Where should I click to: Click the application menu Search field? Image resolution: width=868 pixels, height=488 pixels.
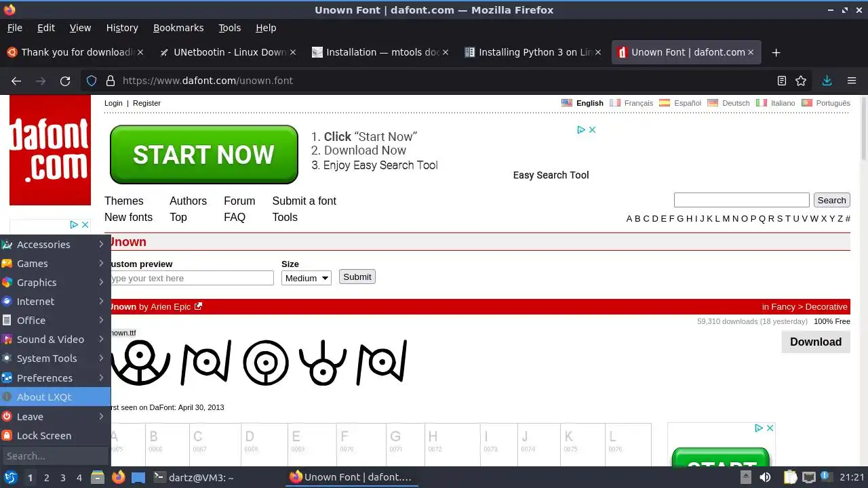(x=55, y=455)
